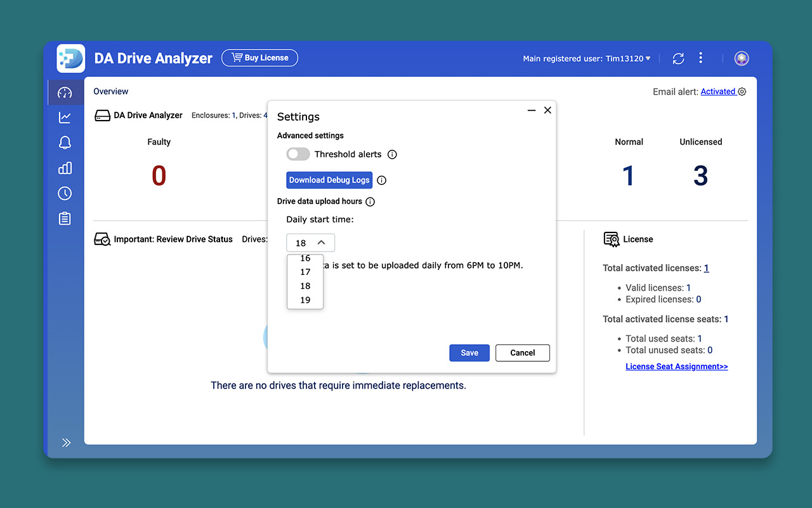Open the dashboard overview sidebar icon
The image size is (812, 508).
(x=65, y=93)
